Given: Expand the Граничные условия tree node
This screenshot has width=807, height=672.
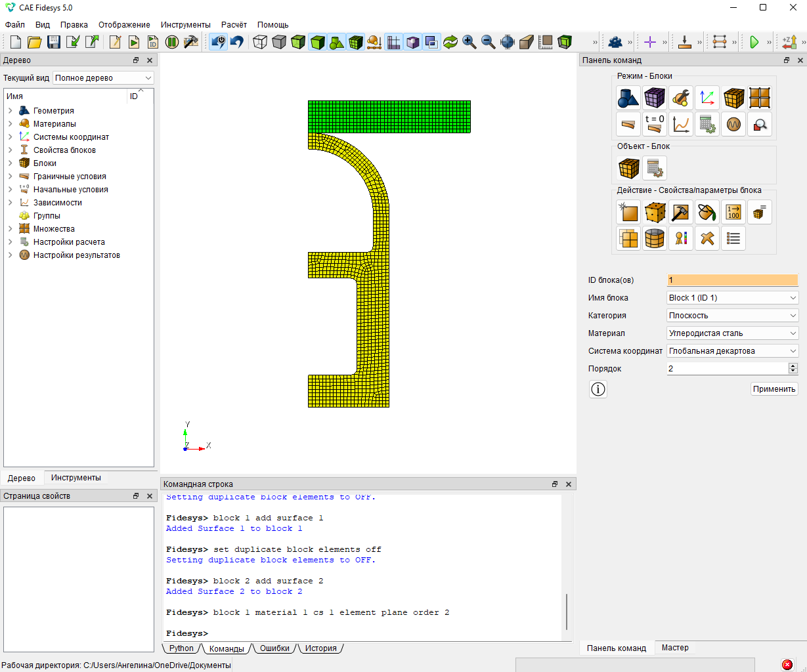Looking at the screenshot, I should 10,177.
